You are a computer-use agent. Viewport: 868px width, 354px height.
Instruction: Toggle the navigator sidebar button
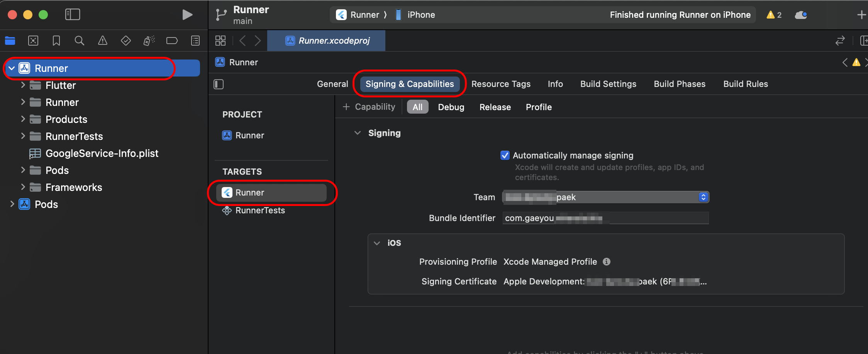click(x=73, y=15)
